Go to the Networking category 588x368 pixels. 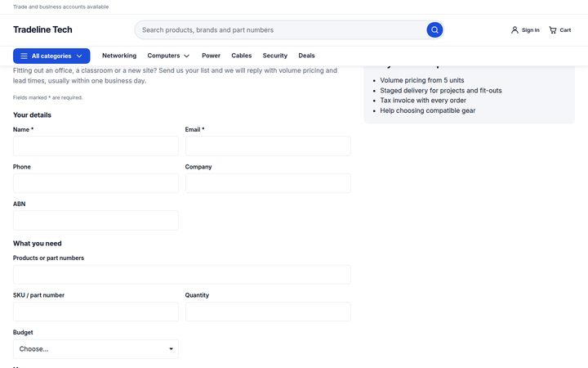[x=119, y=56]
